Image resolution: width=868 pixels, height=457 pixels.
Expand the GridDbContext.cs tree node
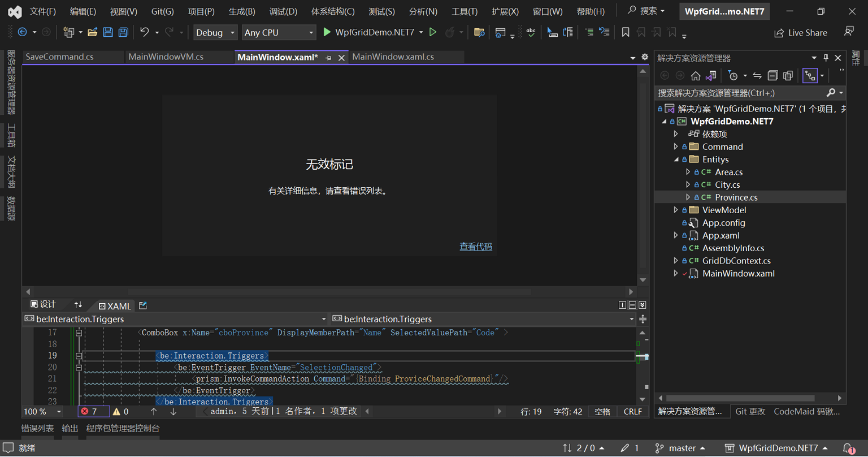click(x=676, y=261)
